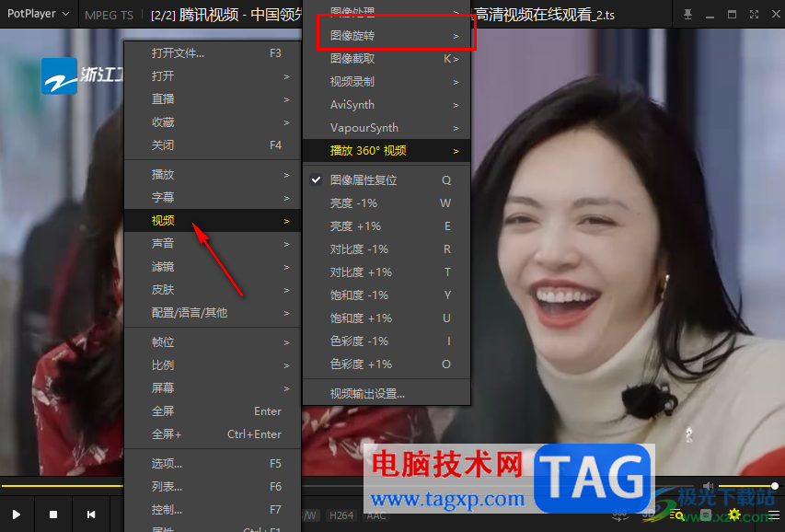Click the speaker mute icon
The image size is (785, 532).
click(708, 486)
